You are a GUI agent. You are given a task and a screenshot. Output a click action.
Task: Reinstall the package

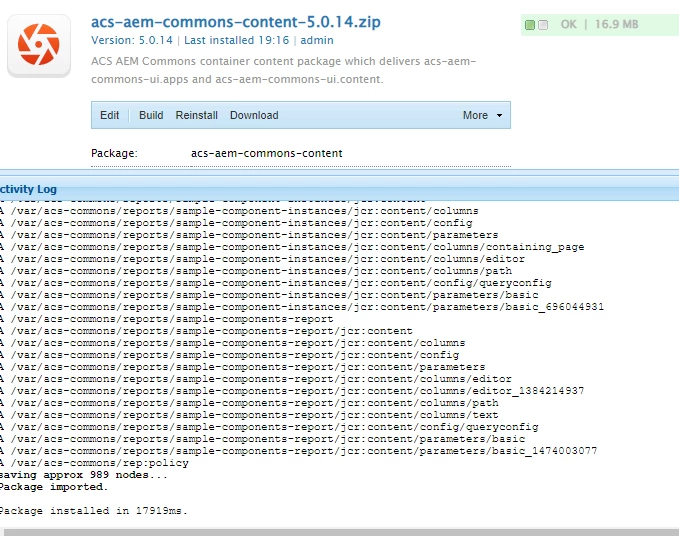(x=197, y=115)
